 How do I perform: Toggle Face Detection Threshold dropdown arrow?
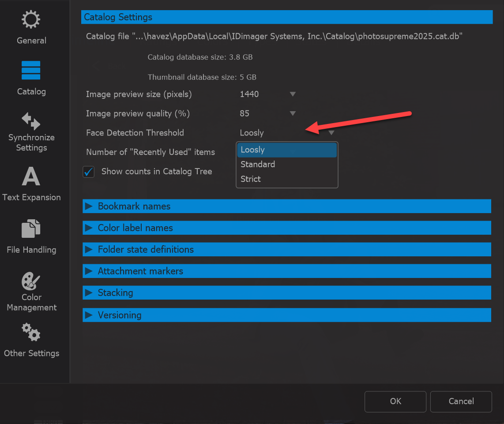point(331,133)
